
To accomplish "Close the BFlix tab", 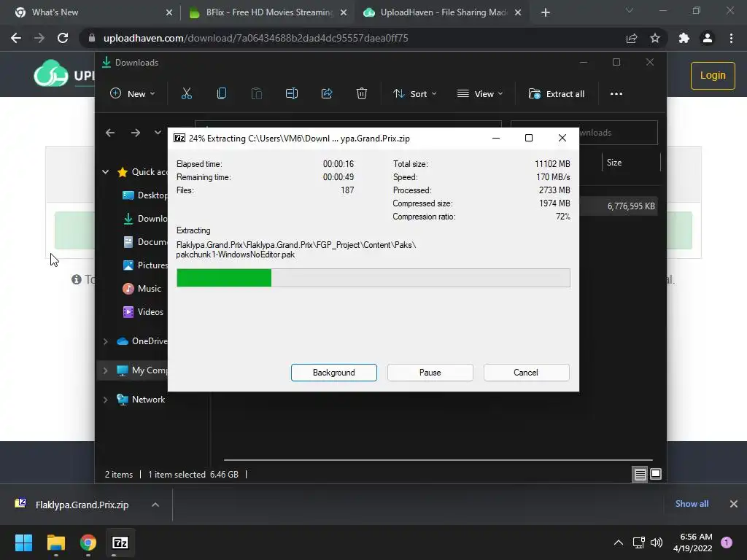I will point(344,13).
